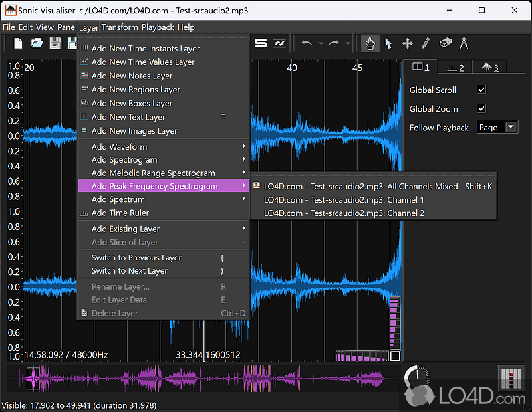Viewport: 532px width, 412px height.
Task: Expand Add Spectrum submenu
Action: [164, 199]
